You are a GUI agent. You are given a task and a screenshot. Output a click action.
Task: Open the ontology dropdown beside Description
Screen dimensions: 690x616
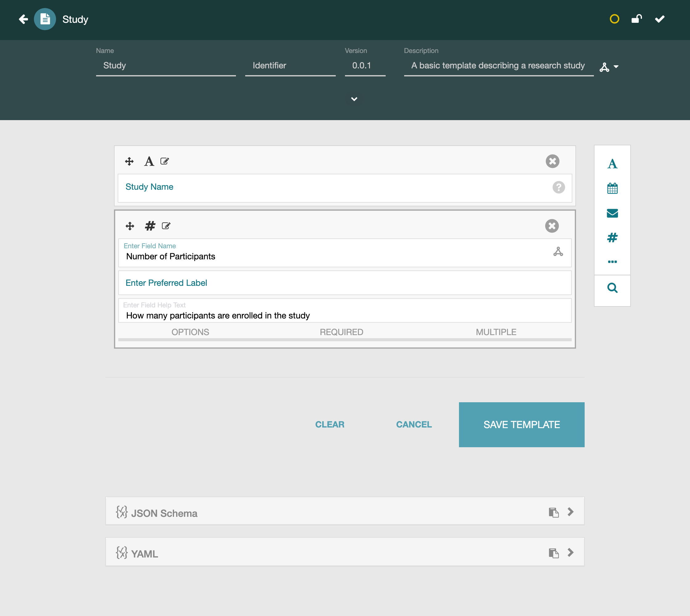[616, 67]
